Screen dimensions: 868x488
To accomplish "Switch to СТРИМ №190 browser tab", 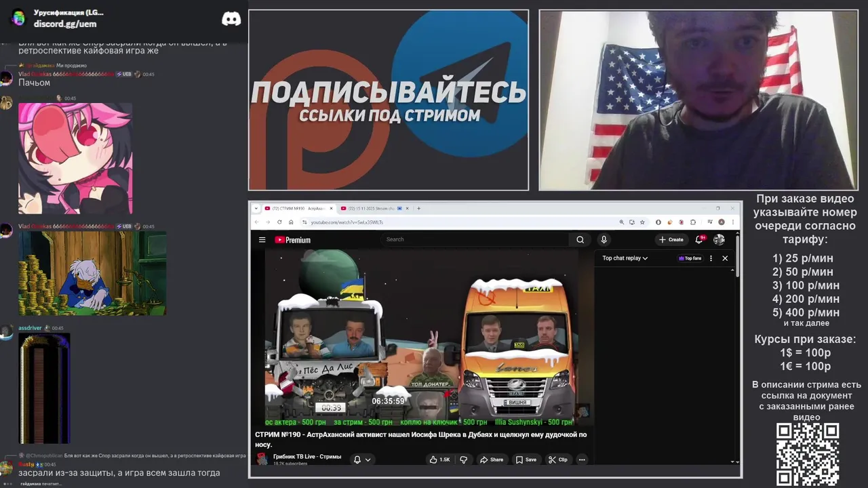I will (298, 208).
